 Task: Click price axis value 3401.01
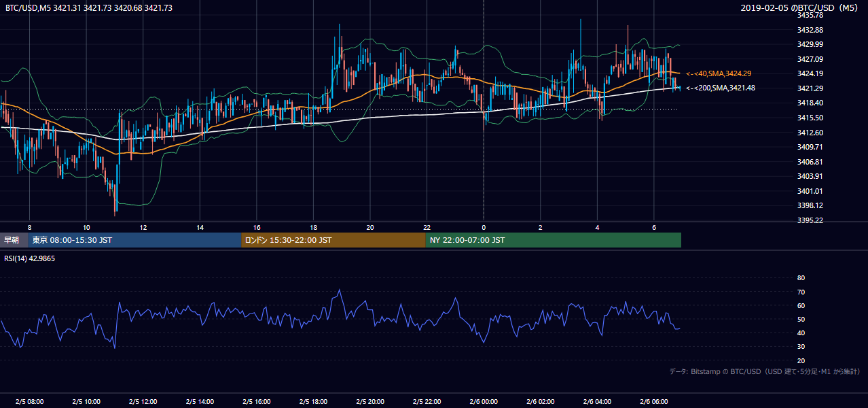810,191
